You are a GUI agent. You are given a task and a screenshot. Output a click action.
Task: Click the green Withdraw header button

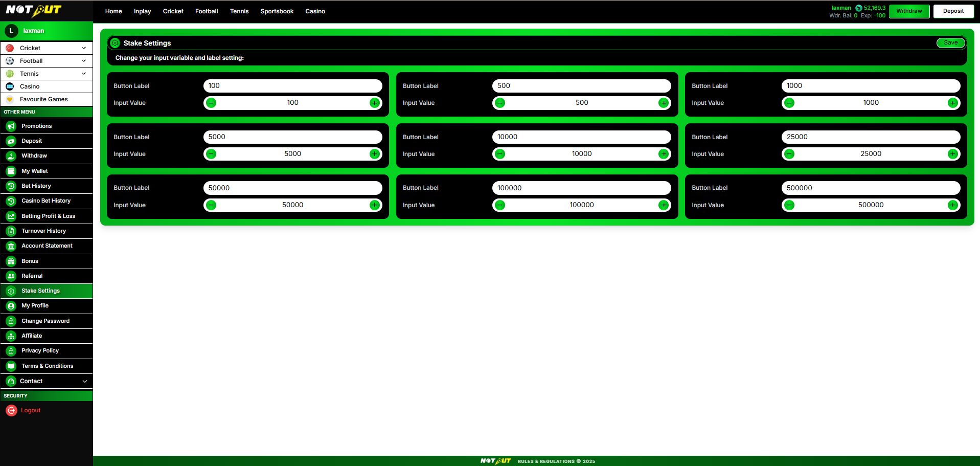coord(909,11)
